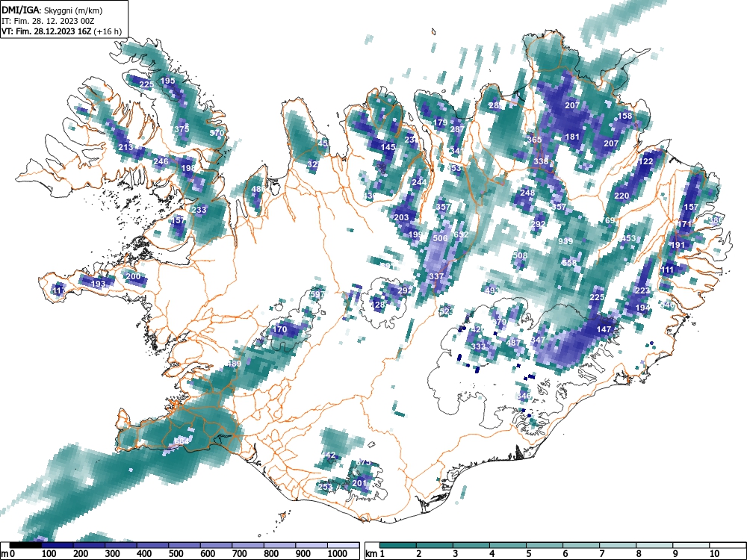The height and width of the screenshot is (560, 747).
Task: Click the visibility value '486' on the map
Action: pyautogui.click(x=258, y=189)
